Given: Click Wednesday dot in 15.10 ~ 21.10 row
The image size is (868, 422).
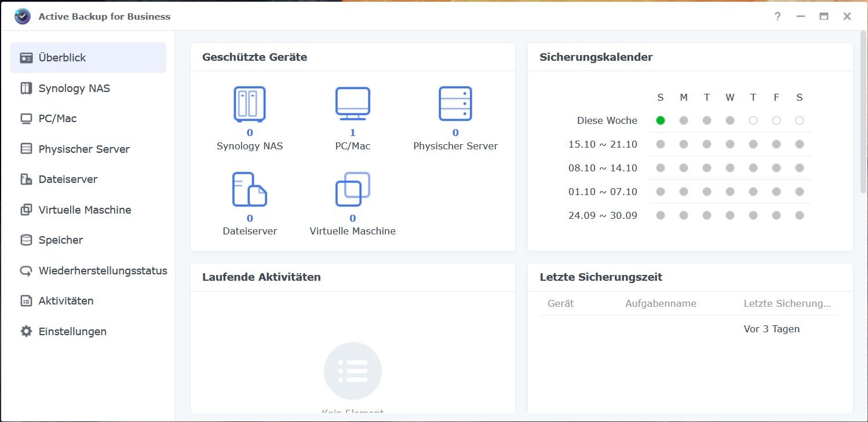Looking at the screenshot, I should pos(730,144).
